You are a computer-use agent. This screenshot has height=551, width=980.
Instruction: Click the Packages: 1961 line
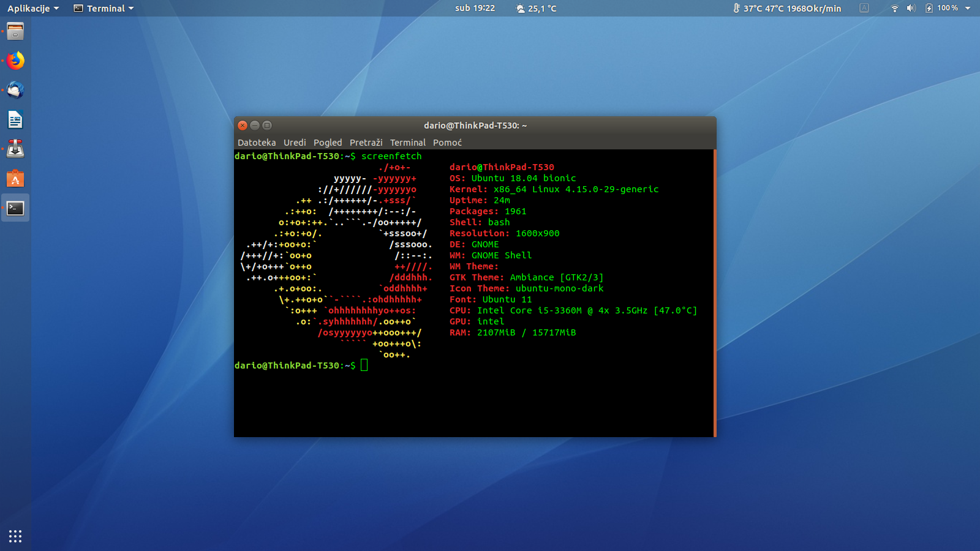click(x=488, y=211)
